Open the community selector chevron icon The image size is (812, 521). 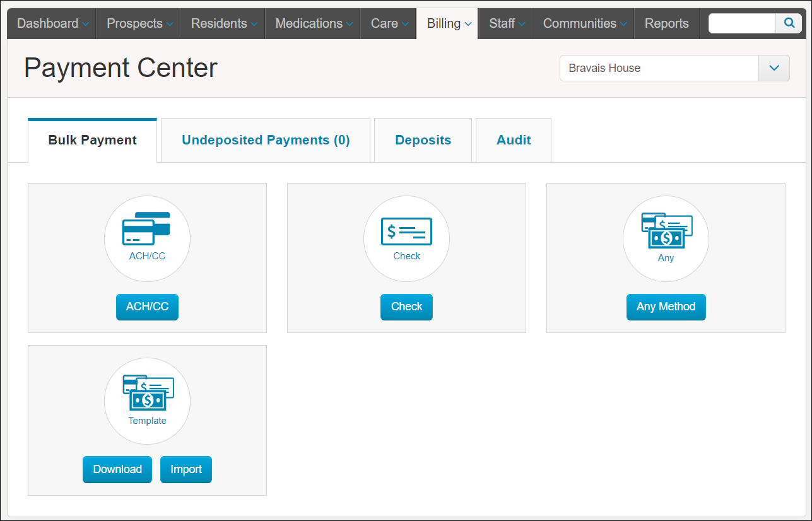coord(774,67)
